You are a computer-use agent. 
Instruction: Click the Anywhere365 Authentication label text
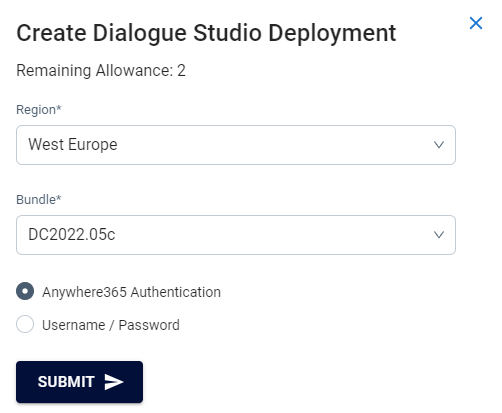[x=131, y=292]
